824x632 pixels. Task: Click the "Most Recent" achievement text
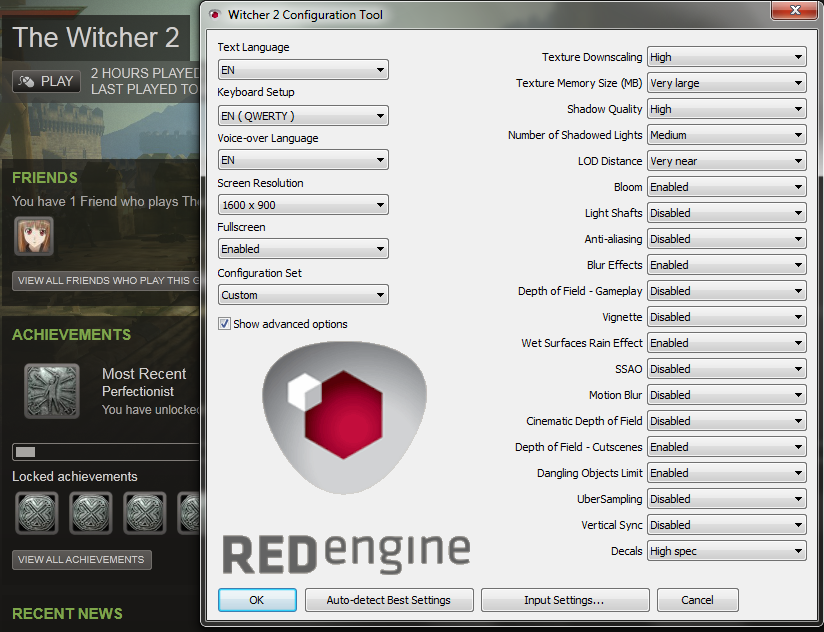click(x=144, y=374)
